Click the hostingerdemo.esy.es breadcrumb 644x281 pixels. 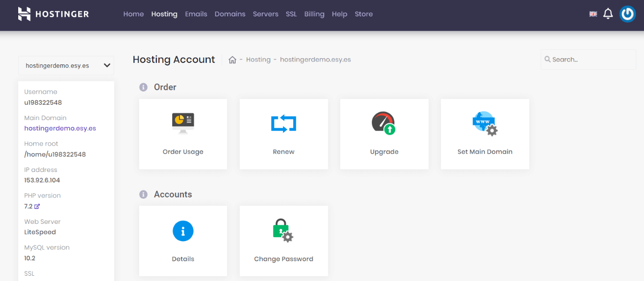[315, 60]
